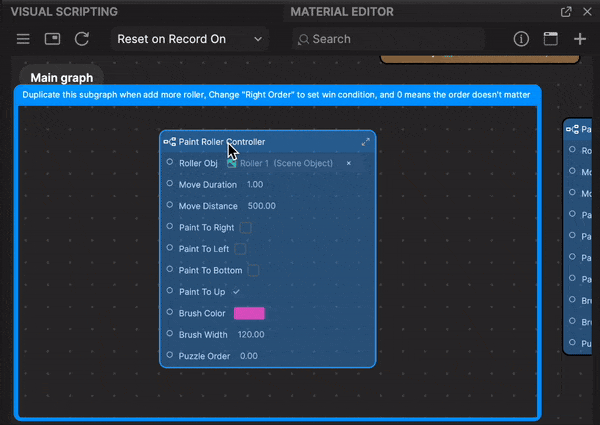
Task: Open the Reset on Record On dropdown
Action: 190,39
